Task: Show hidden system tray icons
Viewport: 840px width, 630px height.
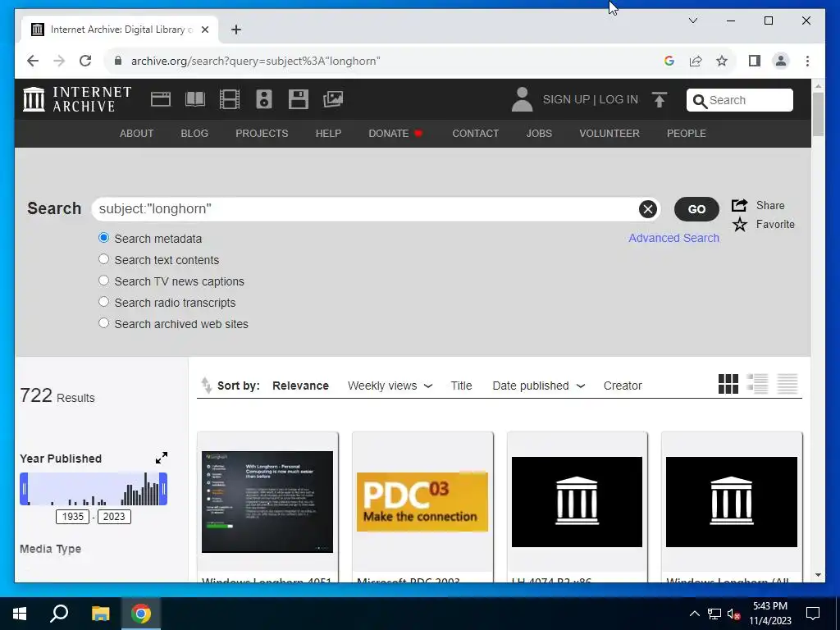Action: (694, 614)
